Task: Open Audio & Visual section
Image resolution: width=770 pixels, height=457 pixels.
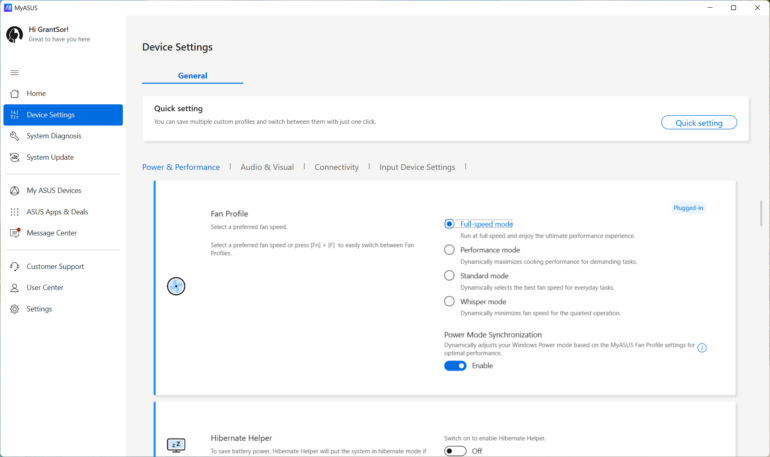Action: [267, 167]
